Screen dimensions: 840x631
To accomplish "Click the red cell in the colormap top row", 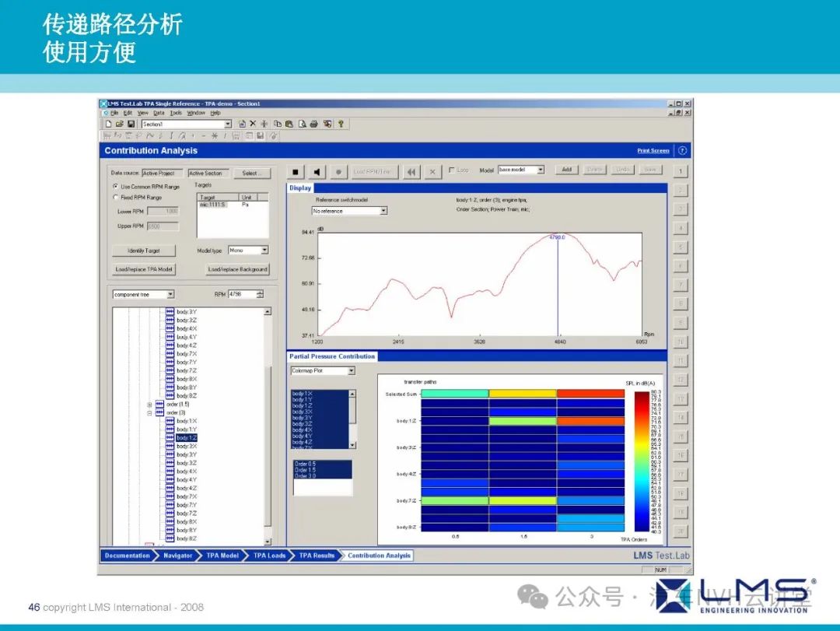I will click(x=590, y=394).
